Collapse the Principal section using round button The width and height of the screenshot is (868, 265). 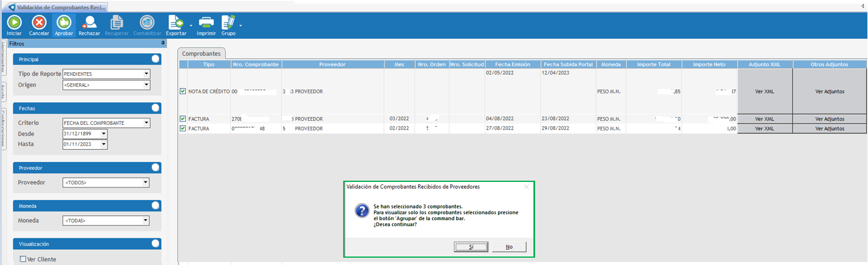[155, 59]
